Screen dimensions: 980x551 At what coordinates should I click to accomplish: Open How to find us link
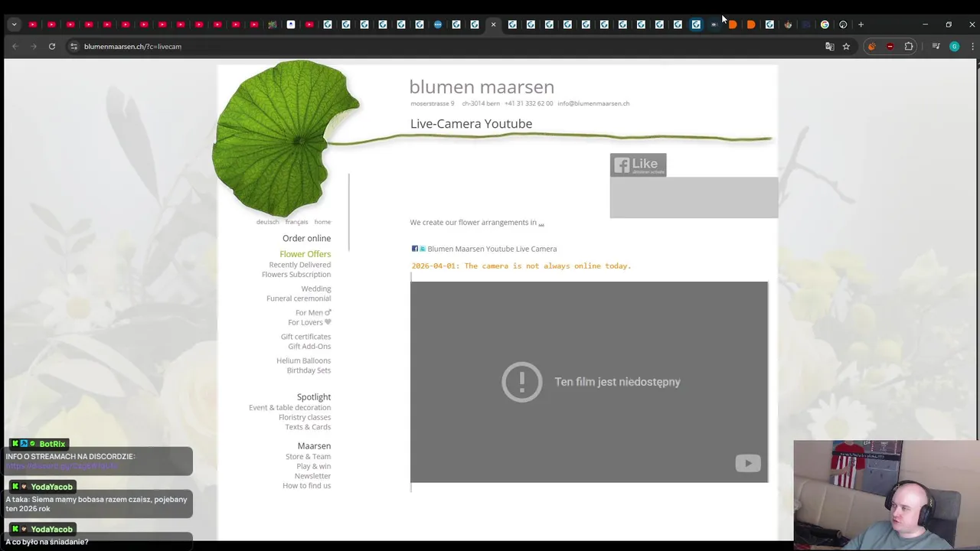pos(306,486)
